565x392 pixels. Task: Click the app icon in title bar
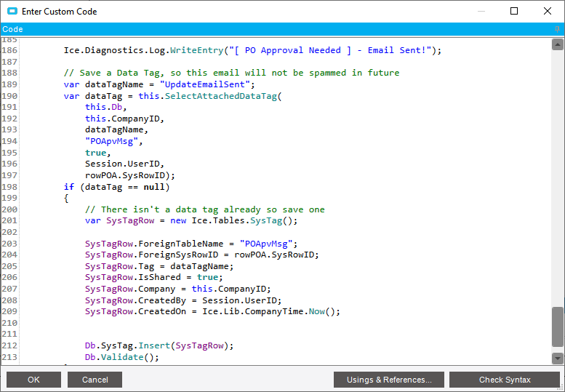12,11
